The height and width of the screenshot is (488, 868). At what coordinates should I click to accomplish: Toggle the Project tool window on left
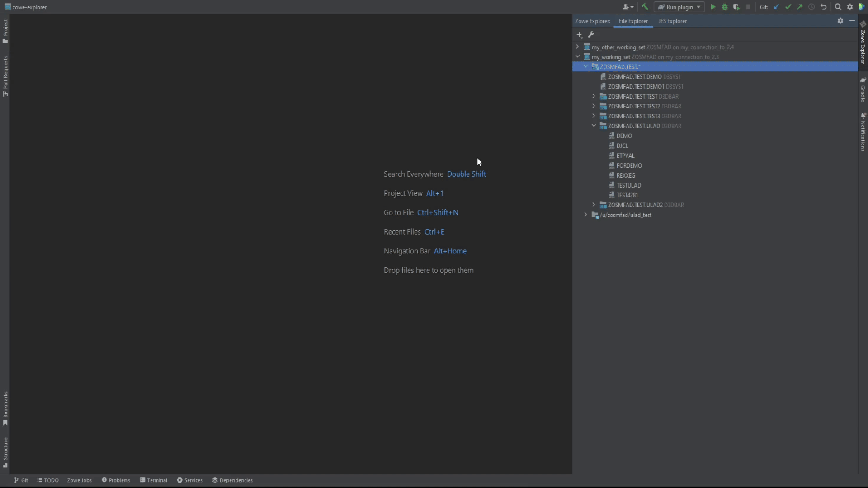click(5, 31)
